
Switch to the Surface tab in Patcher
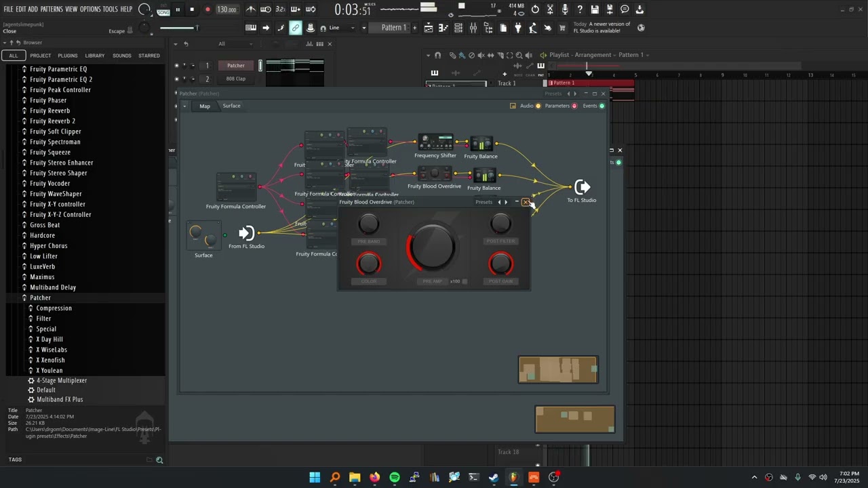click(231, 106)
